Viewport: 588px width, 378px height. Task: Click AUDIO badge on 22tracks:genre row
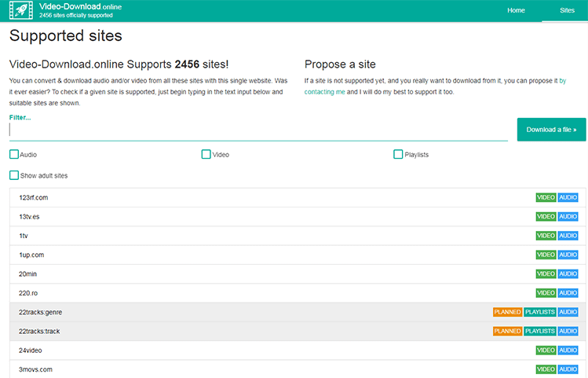point(568,312)
